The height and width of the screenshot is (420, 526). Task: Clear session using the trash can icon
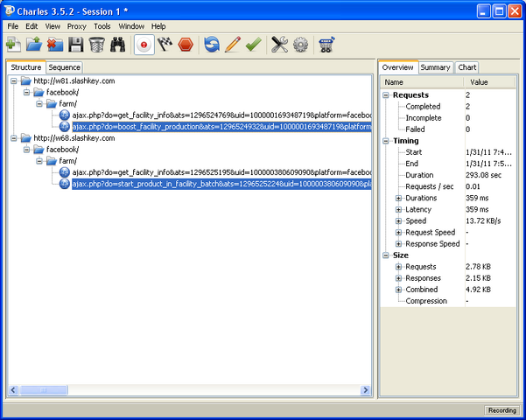click(96, 45)
